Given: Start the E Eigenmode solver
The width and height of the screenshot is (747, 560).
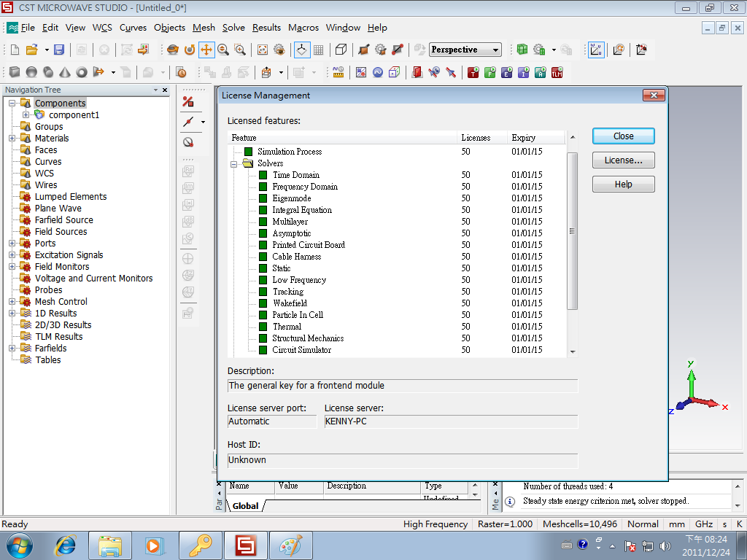Looking at the screenshot, I should [506, 72].
